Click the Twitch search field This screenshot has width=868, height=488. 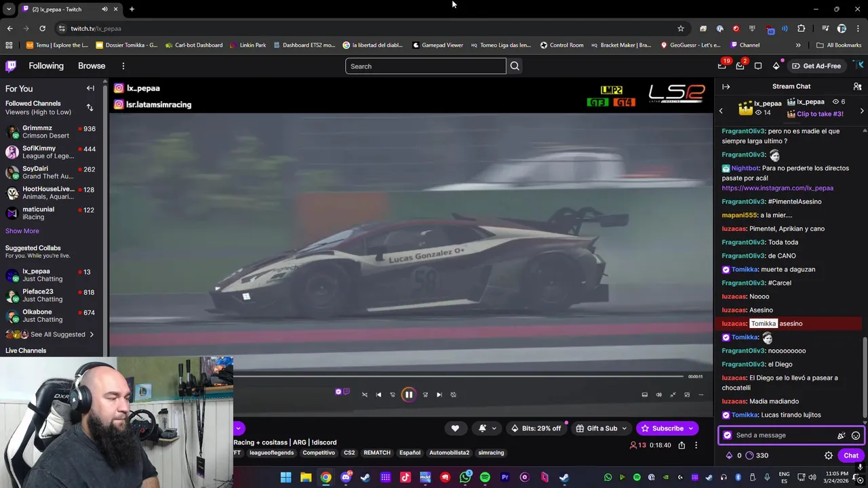426,66
